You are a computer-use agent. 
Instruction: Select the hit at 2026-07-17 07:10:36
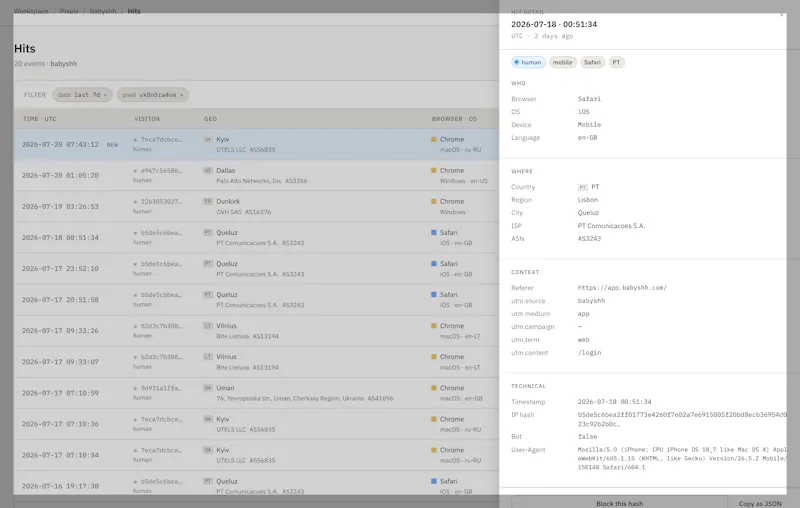coord(257,424)
